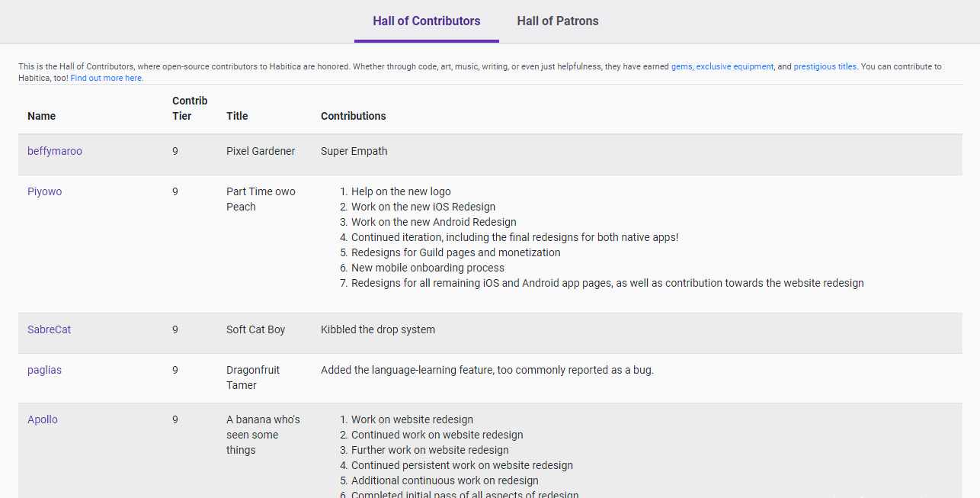980x498 pixels.
Task: Click the Contrib Tier column header
Action: tap(189, 108)
